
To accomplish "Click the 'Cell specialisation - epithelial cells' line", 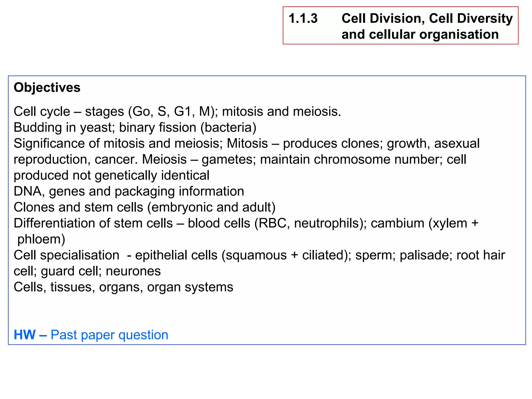I will tap(259, 255).
